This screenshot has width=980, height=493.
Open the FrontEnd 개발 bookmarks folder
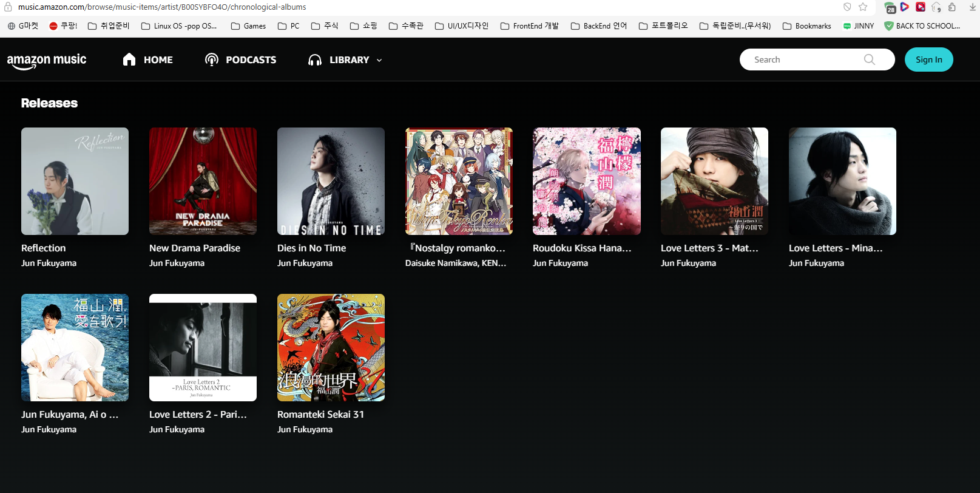[529, 26]
